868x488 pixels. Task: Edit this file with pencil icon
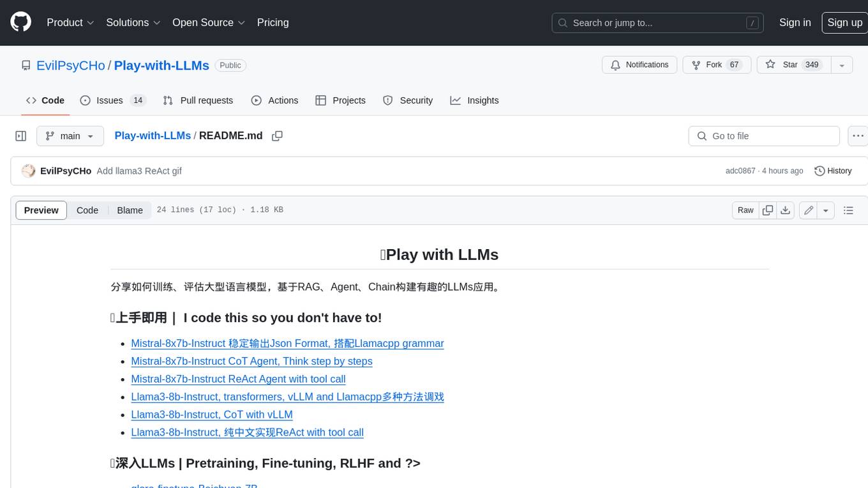point(809,210)
